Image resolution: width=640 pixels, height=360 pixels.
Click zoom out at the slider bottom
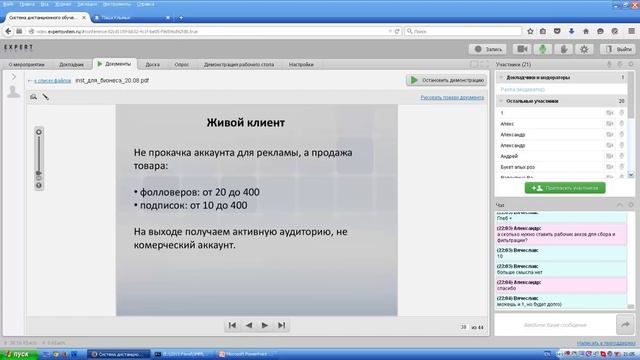(39, 186)
